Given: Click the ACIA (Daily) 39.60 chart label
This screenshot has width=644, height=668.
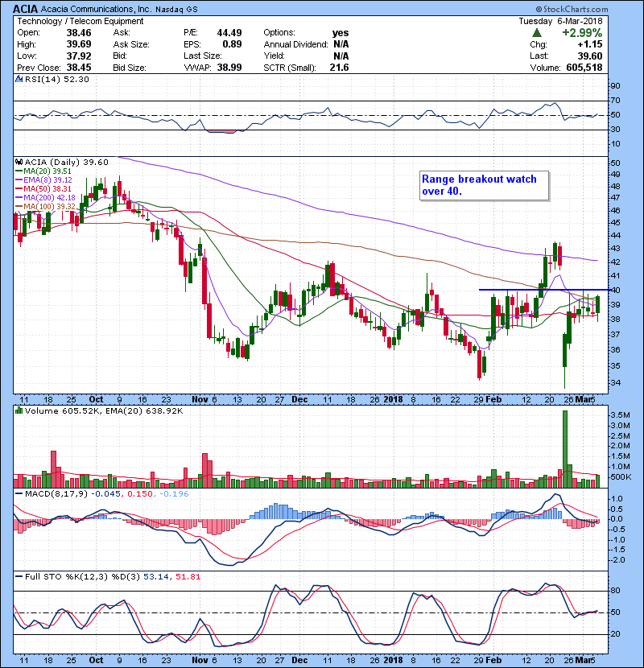Looking at the screenshot, I should point(67,162).
